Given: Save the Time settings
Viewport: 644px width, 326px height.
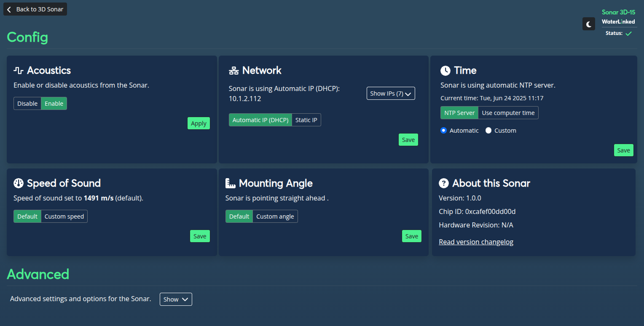Looking at the screenshot, I should 623,150.
